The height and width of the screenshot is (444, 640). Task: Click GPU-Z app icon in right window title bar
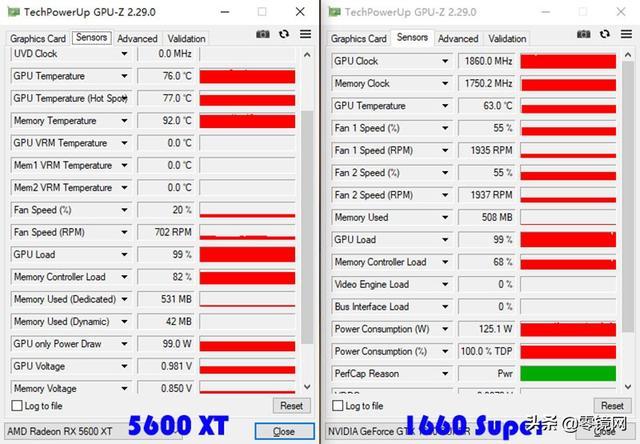tap(334, 12)
